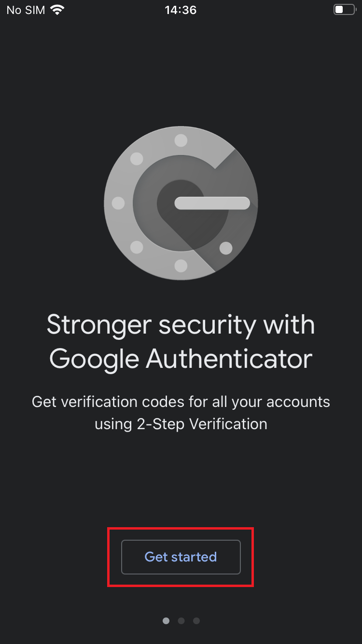Tap the "Get verification codes" description line
Image resolution: width=362 pixels, height=644 pixels.
[x=181, y=402]
